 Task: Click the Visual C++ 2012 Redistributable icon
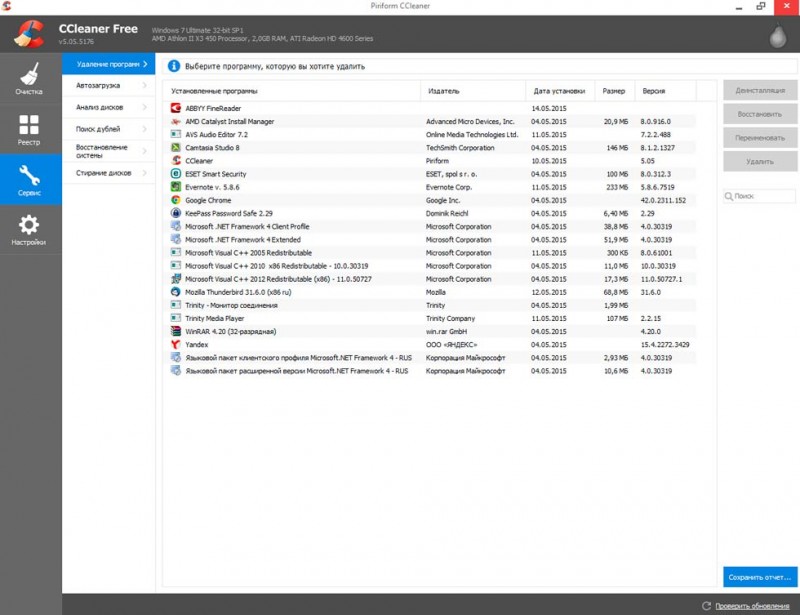[x=176, y=279]
